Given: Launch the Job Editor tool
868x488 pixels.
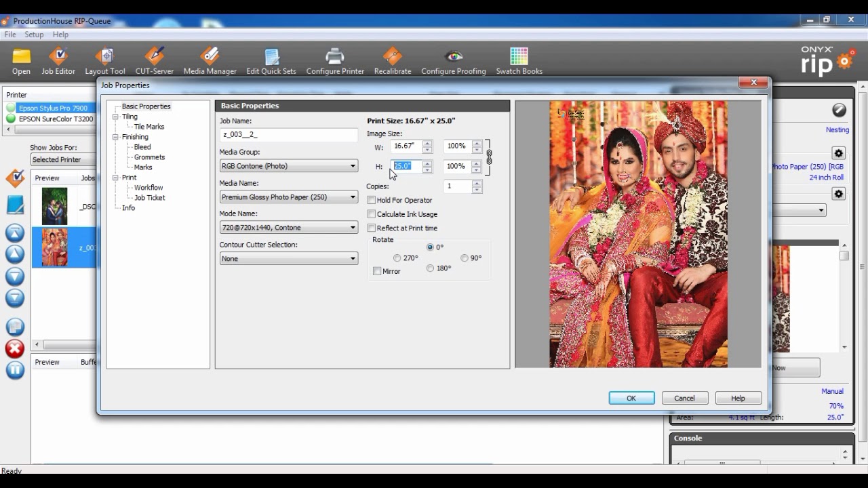Looking at the screenshot, I should pyautogui.click(x=58, y=57).
